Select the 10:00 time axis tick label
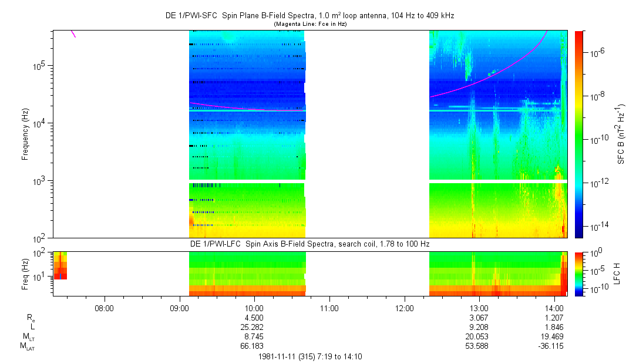 (254, 308)
